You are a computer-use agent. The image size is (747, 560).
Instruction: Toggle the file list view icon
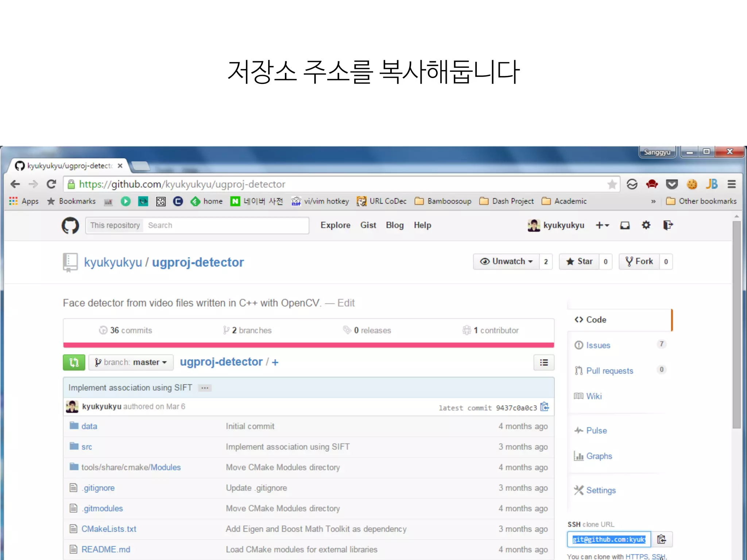click(543, 362)
